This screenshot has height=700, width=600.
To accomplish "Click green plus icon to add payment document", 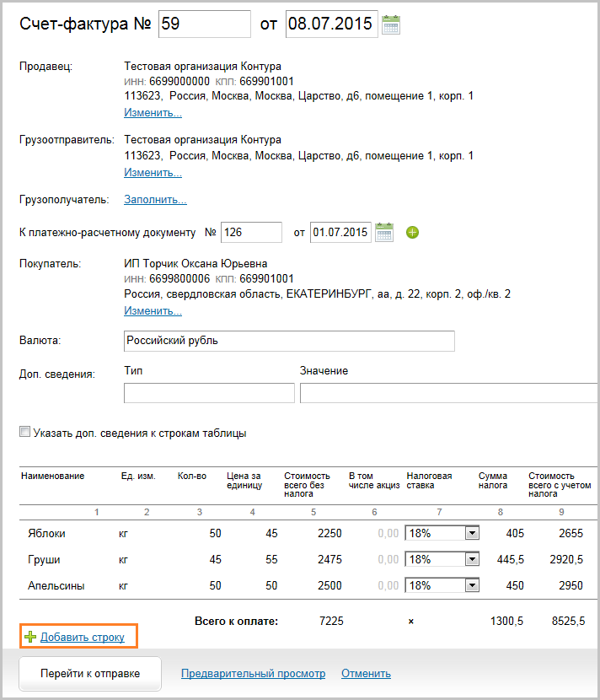I will pyautogui.click(x=412, y=232).
